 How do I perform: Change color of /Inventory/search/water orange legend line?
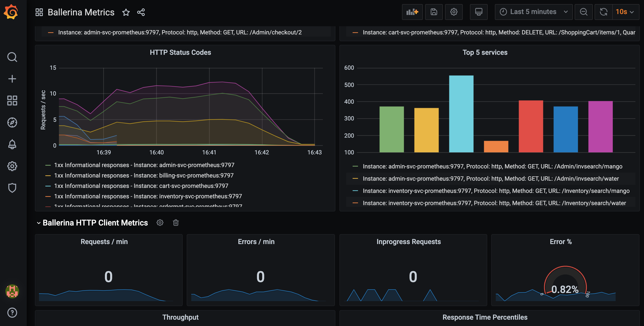click(355, 203)
